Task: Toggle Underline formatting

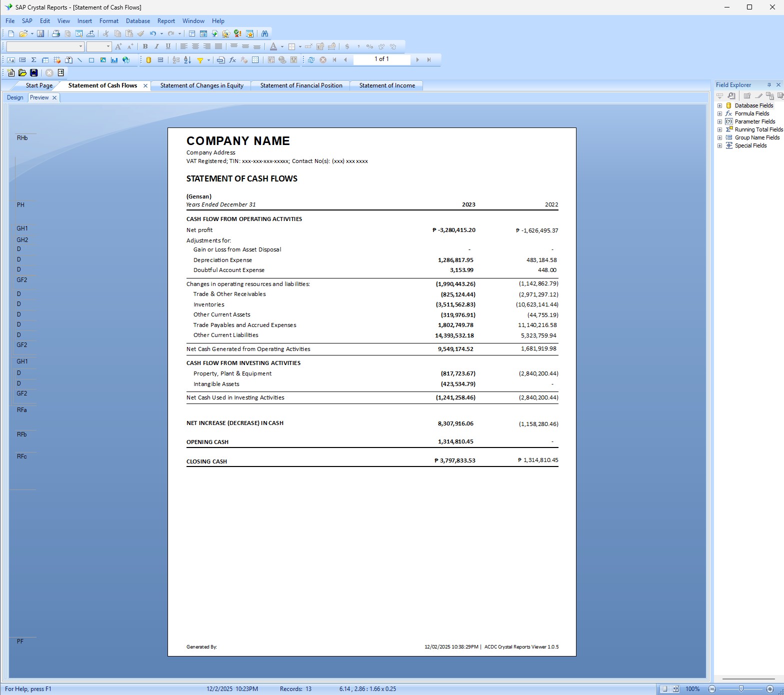Action: click(x=168, y=46)
